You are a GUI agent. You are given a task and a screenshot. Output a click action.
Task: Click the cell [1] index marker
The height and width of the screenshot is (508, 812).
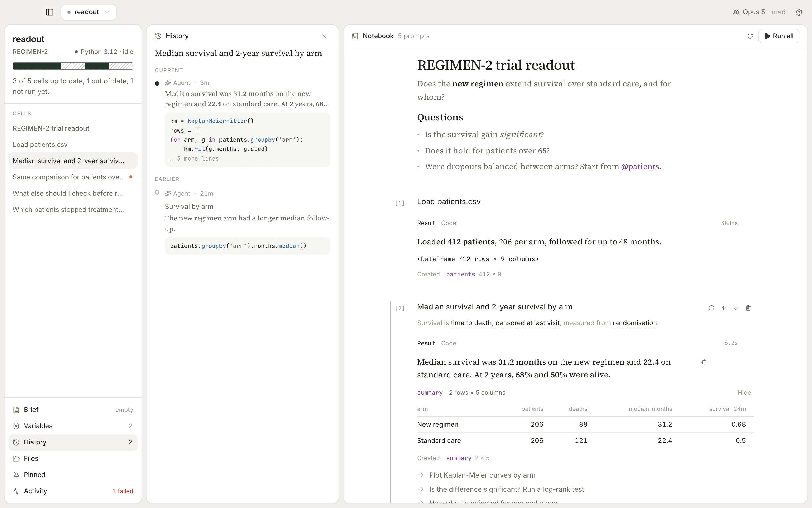[400, 203]
